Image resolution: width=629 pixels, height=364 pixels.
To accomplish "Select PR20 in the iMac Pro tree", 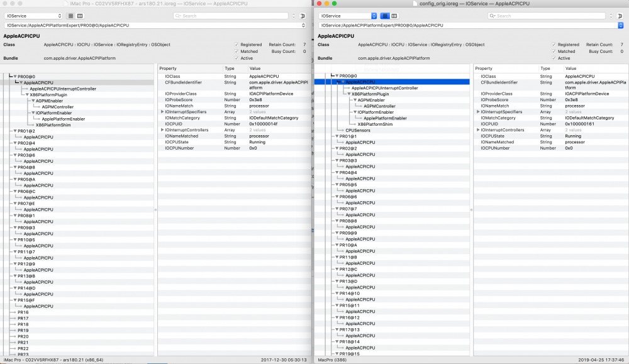I will pos(23,337).
